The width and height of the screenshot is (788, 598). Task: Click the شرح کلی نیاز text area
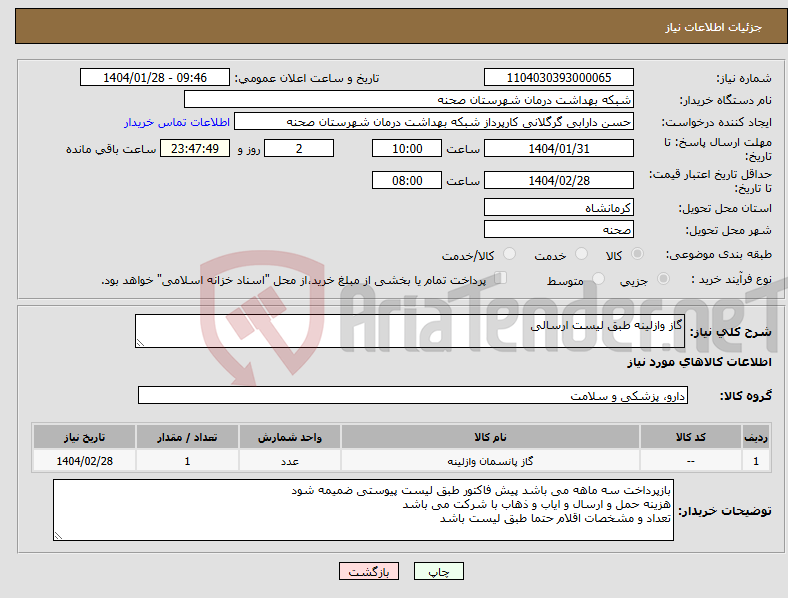(x=410, y=331)
